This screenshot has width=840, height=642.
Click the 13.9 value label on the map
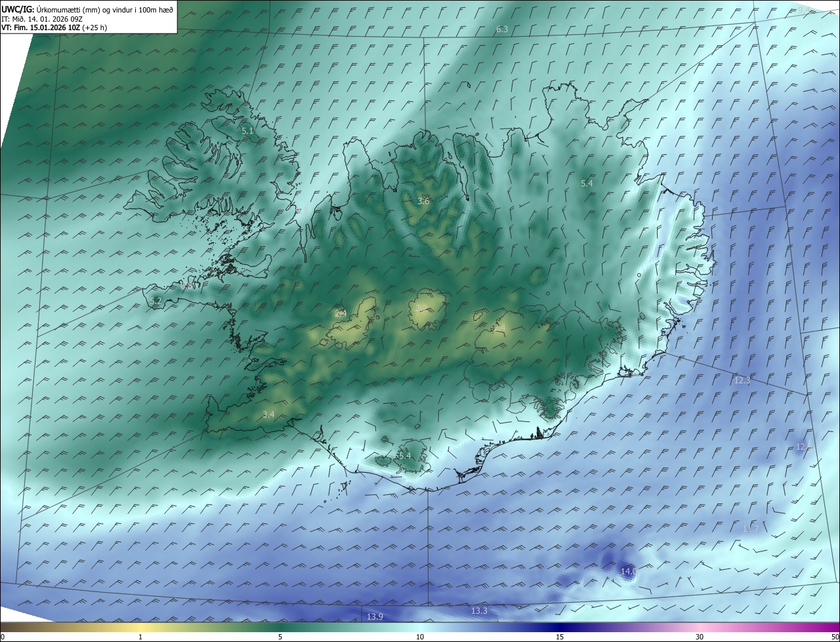(x=375, y=616)
